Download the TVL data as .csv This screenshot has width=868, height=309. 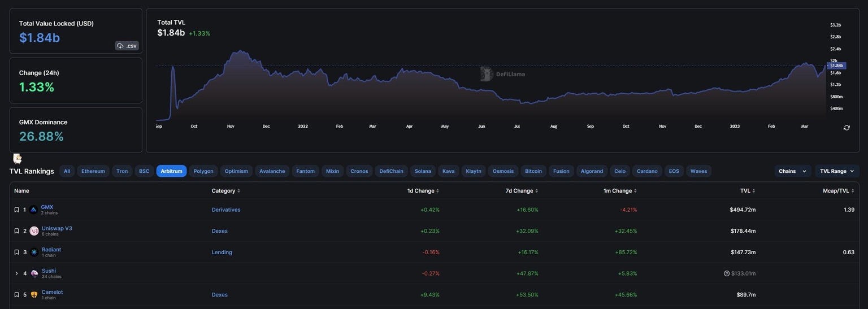click(127, 46)
